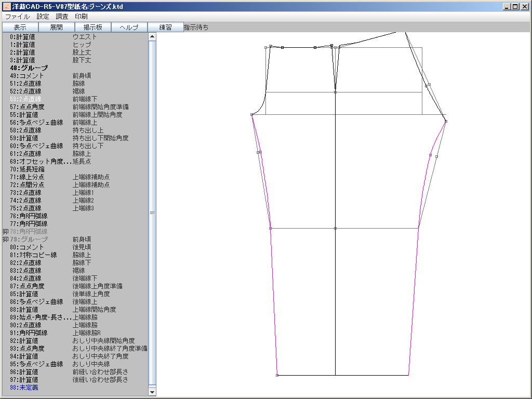Click the list scrollbar thumb
The image size is (532, 399).
pyautogui.click(x=152, y=212)
